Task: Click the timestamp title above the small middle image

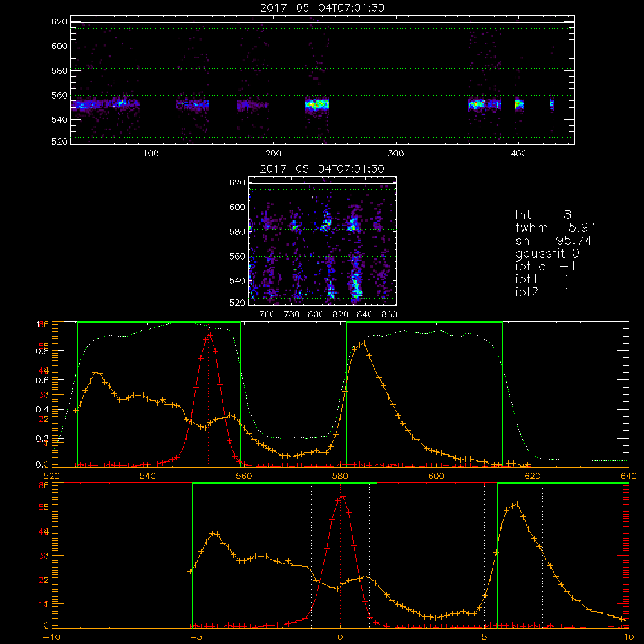Action: [323, 169]
